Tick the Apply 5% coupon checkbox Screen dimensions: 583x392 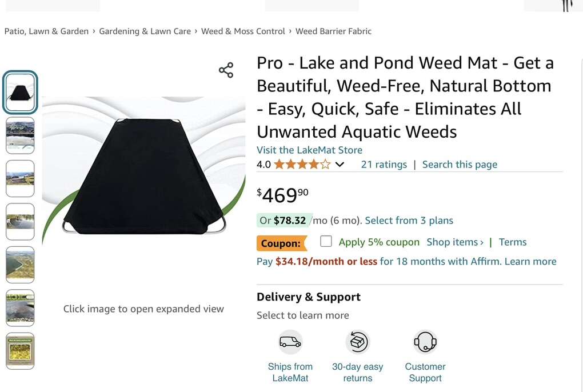pos(326,241)
